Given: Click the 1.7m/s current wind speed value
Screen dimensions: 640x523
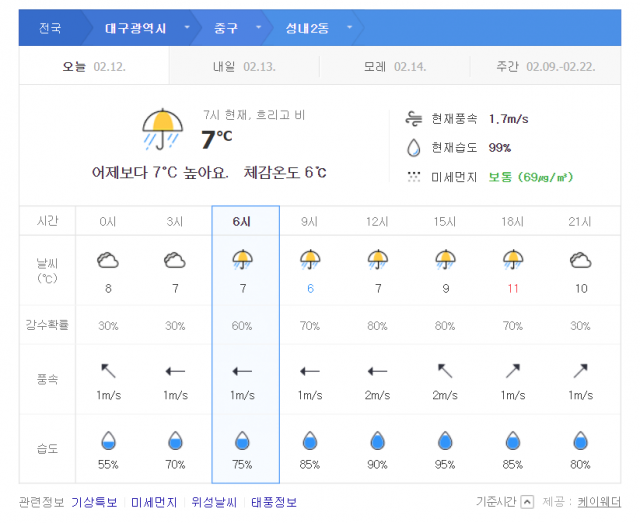Looking at the screenshot, I should [509, 119].
